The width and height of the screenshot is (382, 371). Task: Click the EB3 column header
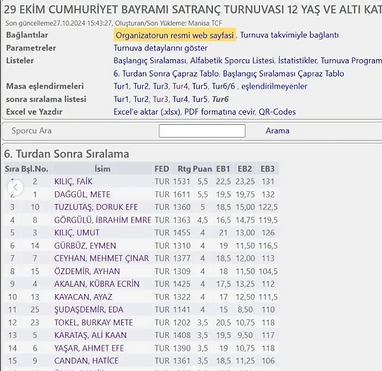pyautogui.click(x=268, y=169)
